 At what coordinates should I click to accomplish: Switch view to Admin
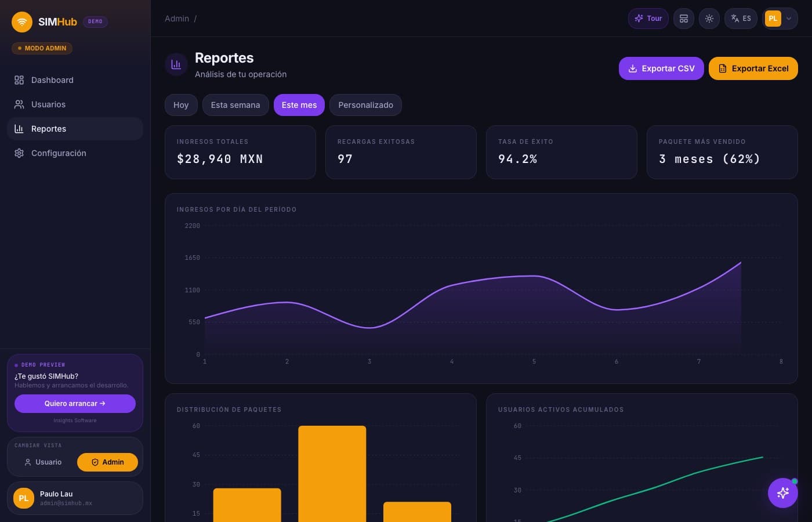point(107,462)
